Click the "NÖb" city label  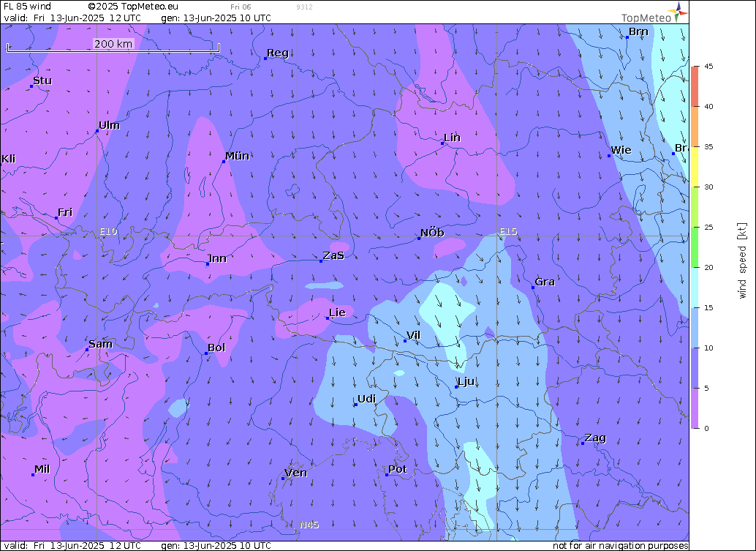tap(432, 233)
